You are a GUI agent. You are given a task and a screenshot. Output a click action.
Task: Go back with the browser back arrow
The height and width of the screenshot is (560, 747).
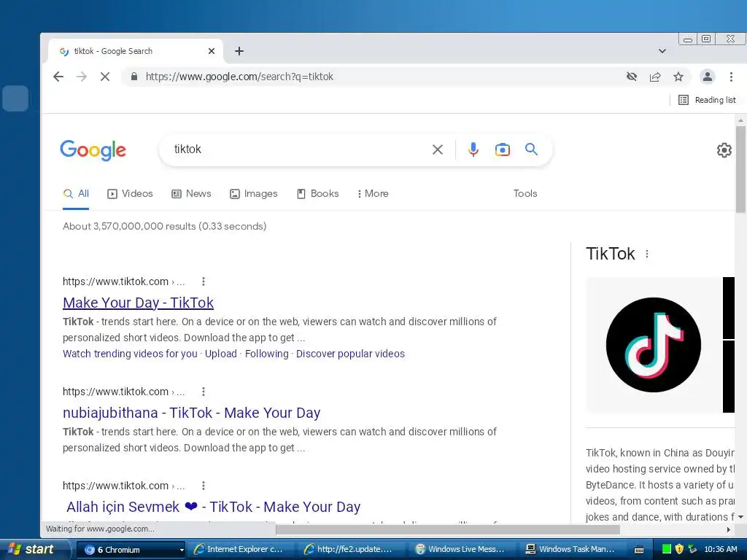click(58, 77)
